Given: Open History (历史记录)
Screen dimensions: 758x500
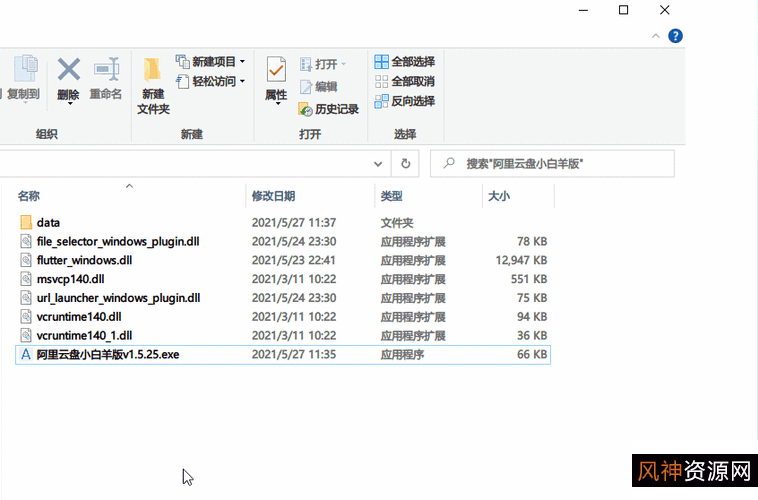Looking at the screenshot, I should pos(329,109).
